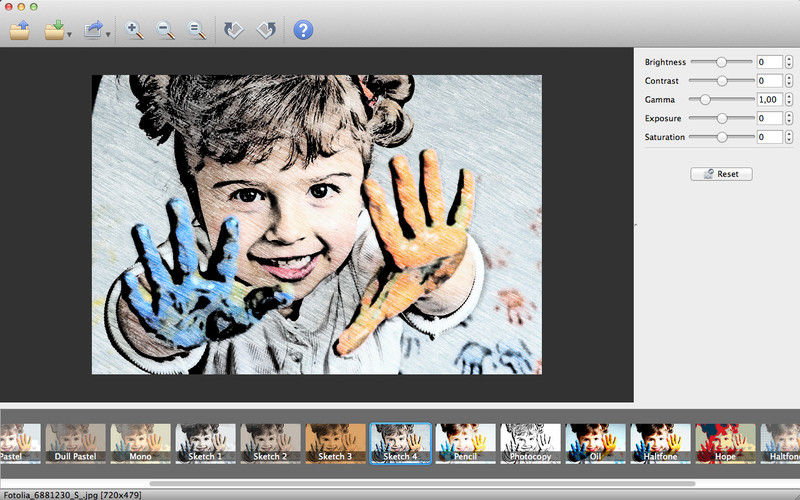Screen dimensions: 800x500
Task: Focus the Saturation value field
Action: tap(769, 137)
